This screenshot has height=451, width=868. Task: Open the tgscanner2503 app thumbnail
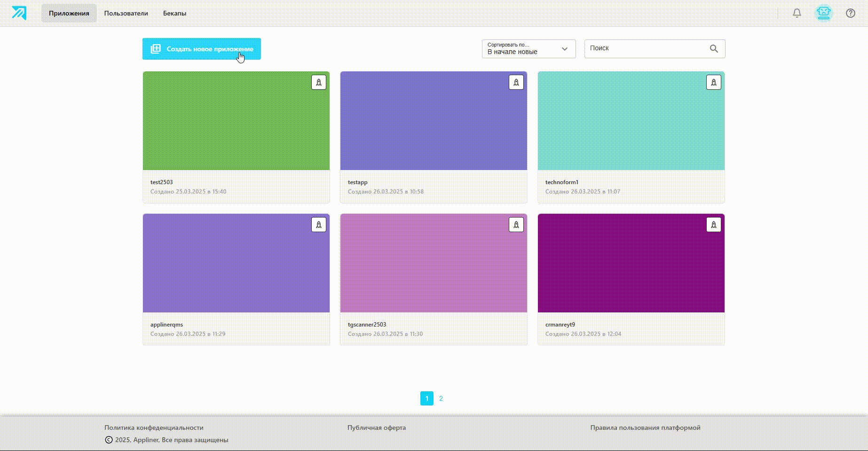coord(434,263)
